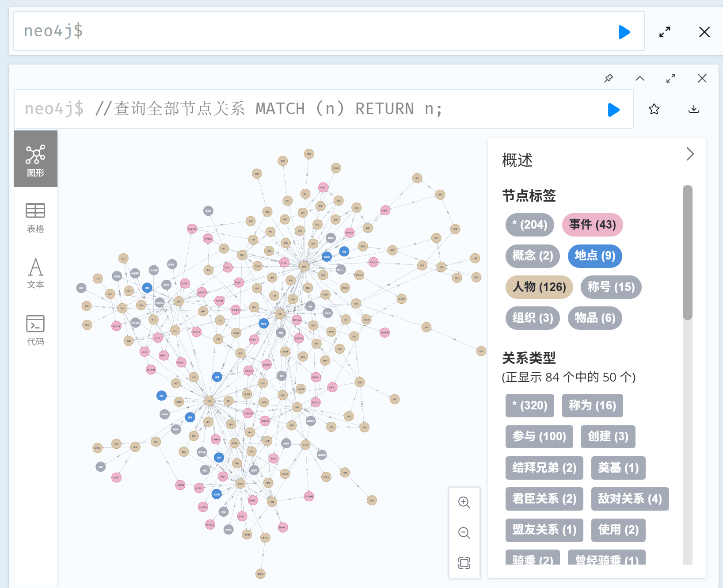The image size is (723, 588).
Task: Star the MATCH query as favorite
Action: (654, 109)
